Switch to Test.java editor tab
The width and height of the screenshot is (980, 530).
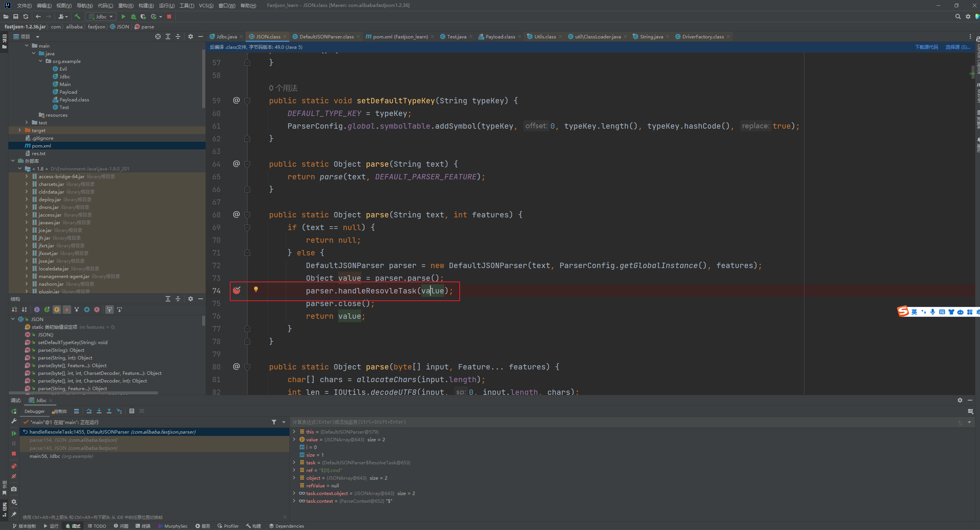pos(456,36)
